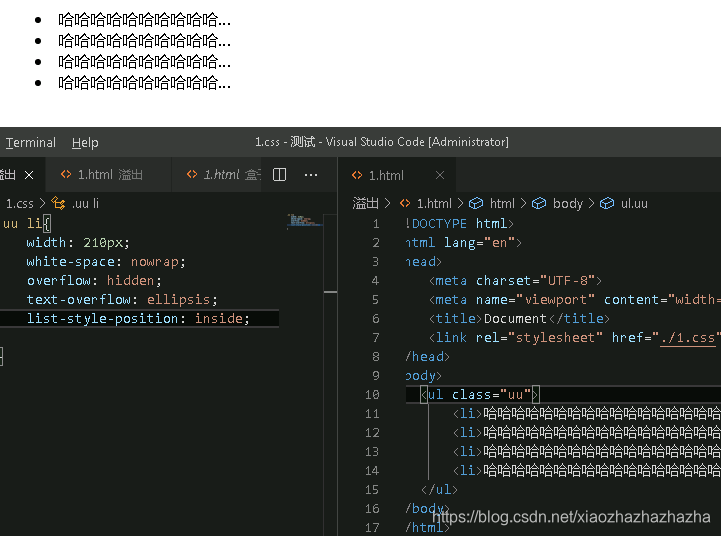Click the HTML file icon in right breadcrumb
The image size is (721, 536).
(x=405, y=203)
